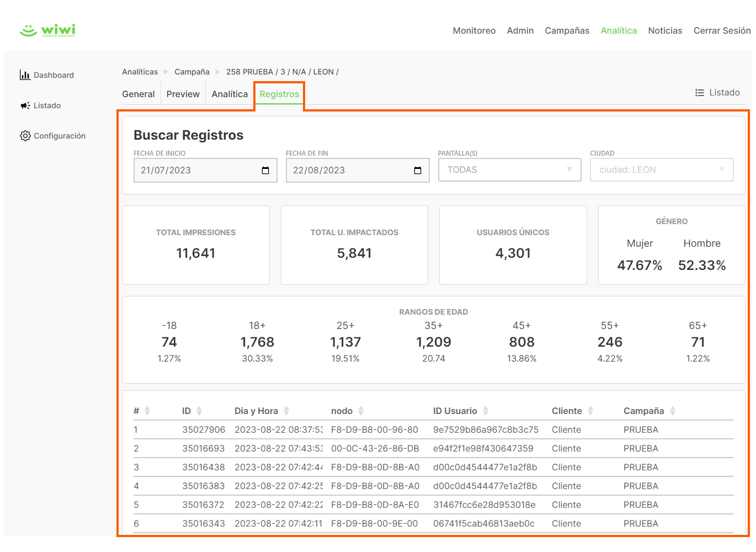
Task: Switch to the Preview tab
Action: click(x=183, y=94)
